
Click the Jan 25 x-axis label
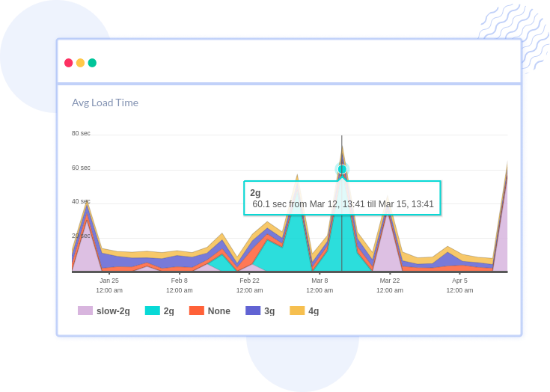(x=109, y=281)
